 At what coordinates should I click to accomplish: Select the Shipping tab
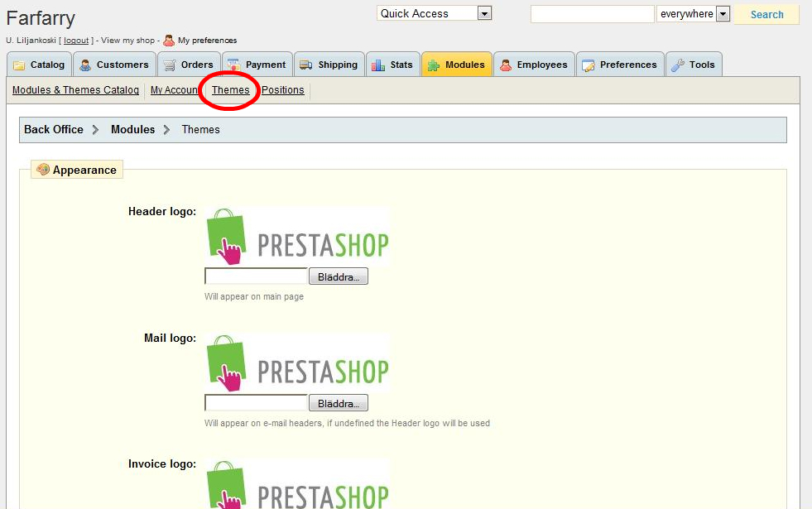click(329, 65)
